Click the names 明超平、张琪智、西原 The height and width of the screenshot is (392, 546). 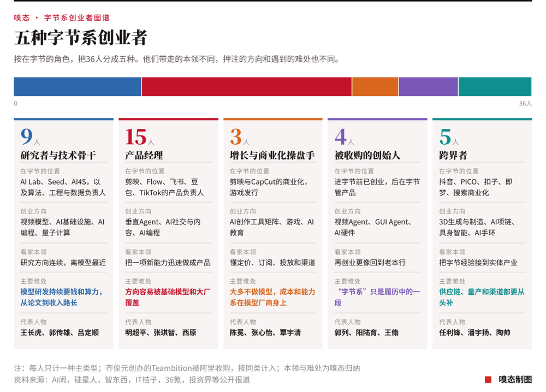161,332
